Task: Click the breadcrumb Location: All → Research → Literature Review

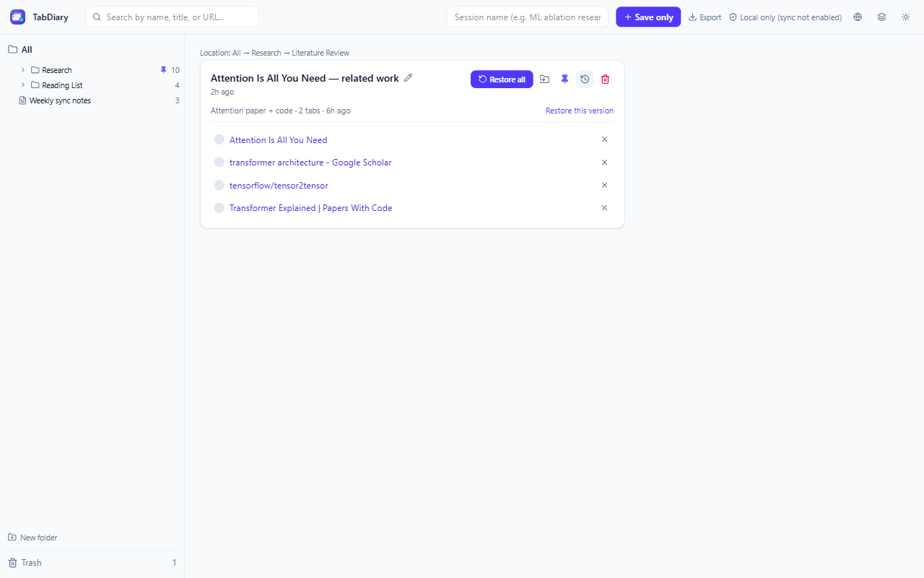Action: [275, 53]
